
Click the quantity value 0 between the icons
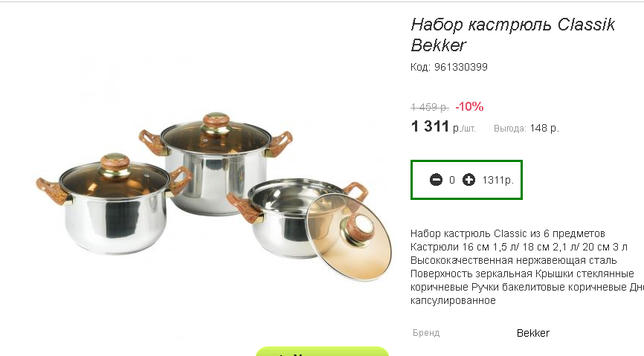click(x=452, y=181)
